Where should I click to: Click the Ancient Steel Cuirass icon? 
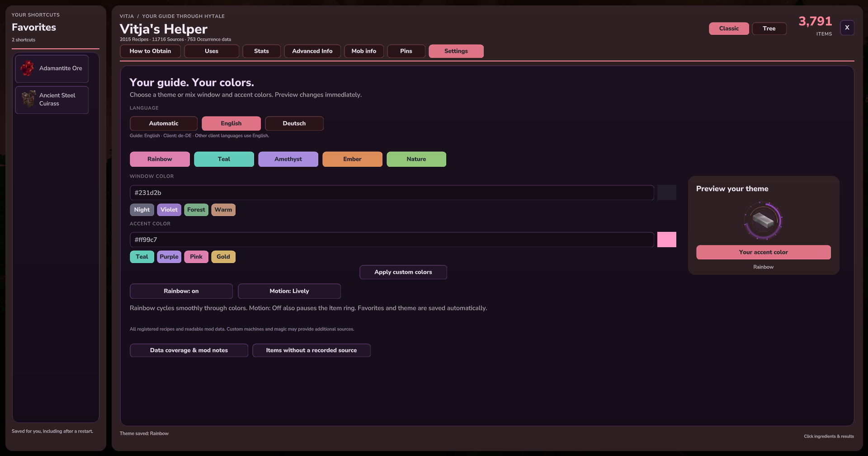pyautogui.click(x=28, y=99)
